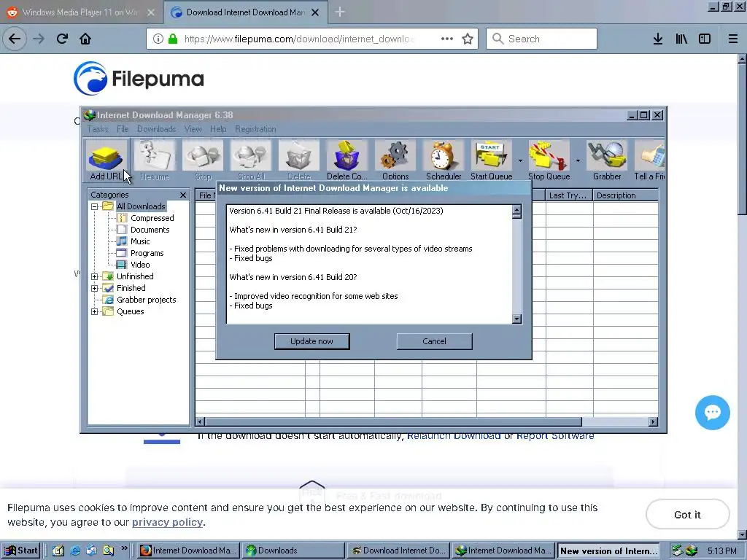The height and width of the screenshot is (560, 747).
Task: Click the Description column header
Action: pyautogui.click(x=625, y=195)
